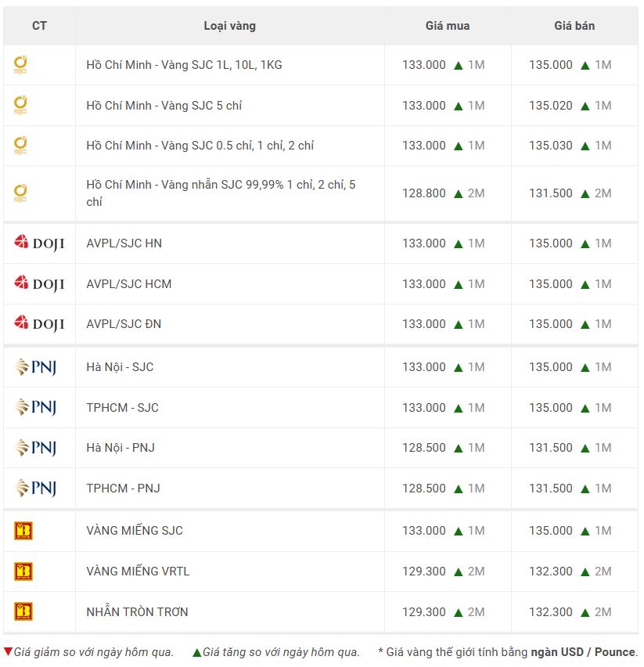The height and width of the screenshot is (667, 644).
Task: Click the BTMC logo beside VÀNG MIẾNG SJC
Action: coord(23,531)
